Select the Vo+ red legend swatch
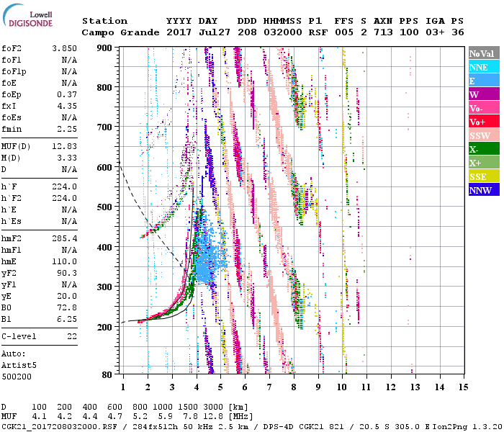Screen dimensions: 504x432 [x=484, y=122]
